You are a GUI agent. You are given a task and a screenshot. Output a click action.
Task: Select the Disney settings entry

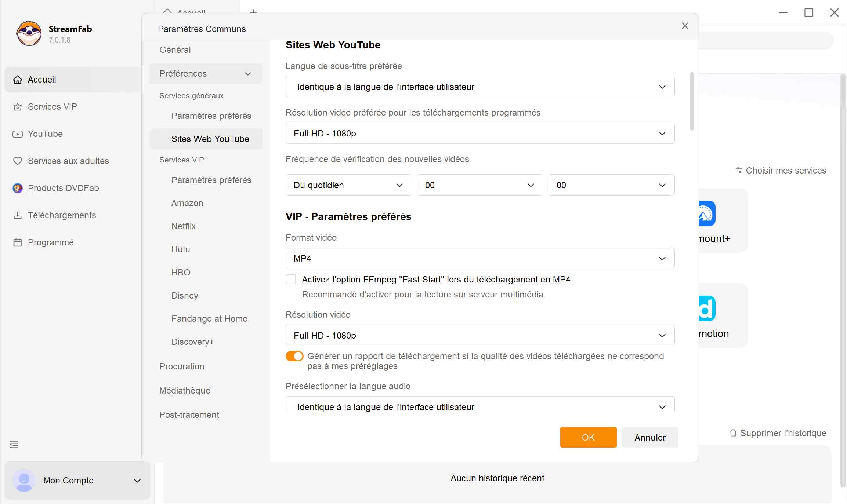click(x=185, y=296)
